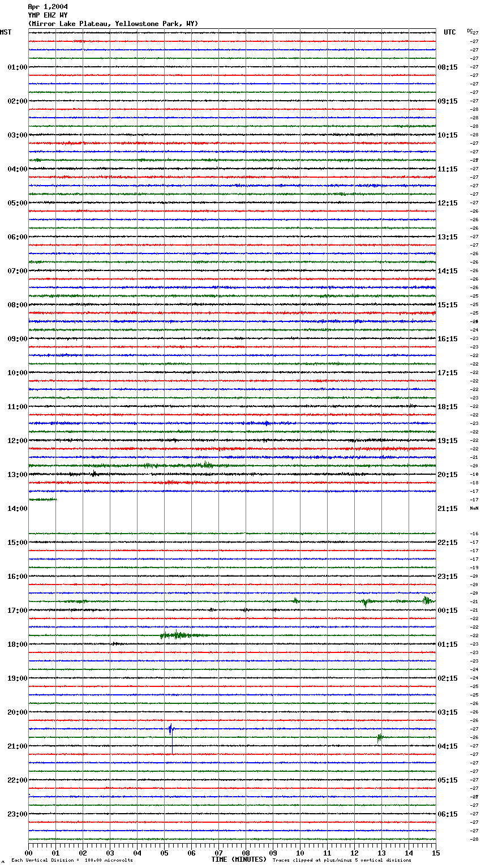Screen dimensions: 481x868
Task: Click the 14:00 MST time label
Action: click(x=18, y=509)
